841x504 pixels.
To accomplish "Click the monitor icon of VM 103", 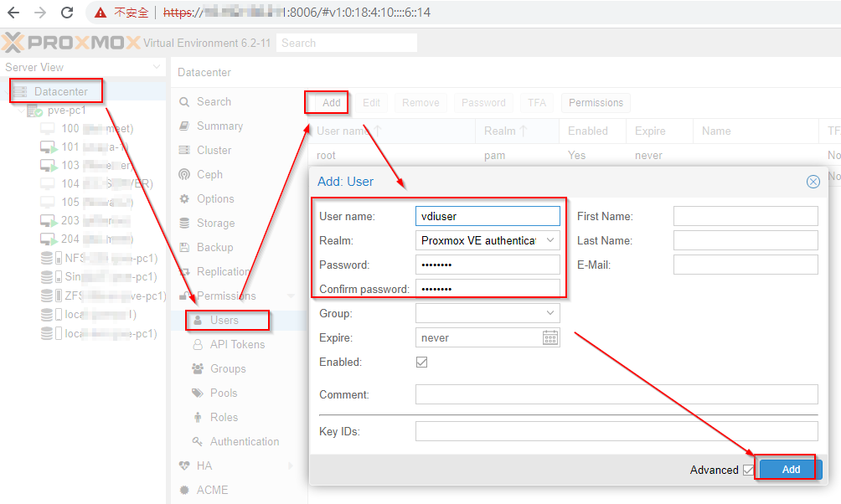I will pyautogui.click(x=49, y=166).
